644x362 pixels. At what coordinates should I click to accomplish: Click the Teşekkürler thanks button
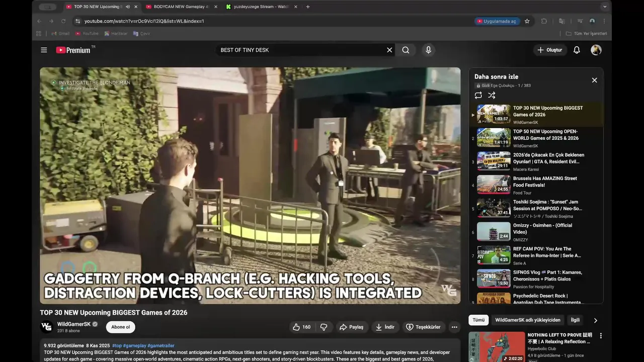[x=423, y=327]
